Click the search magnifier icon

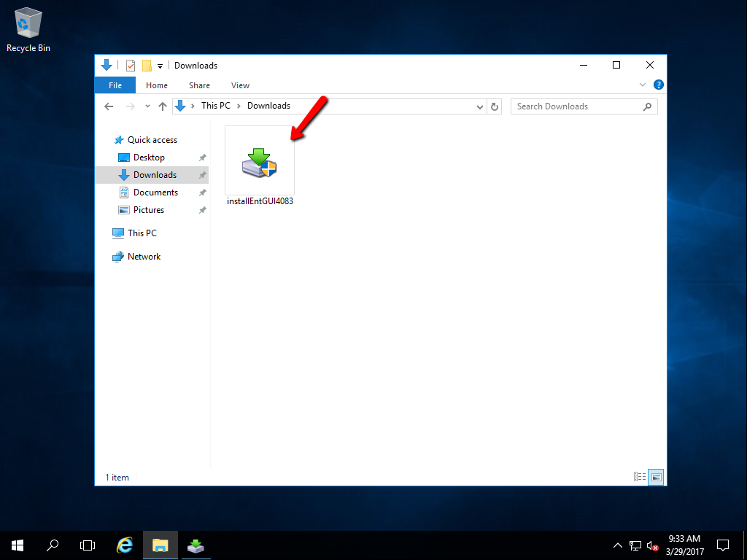click(x=647, y=106)
